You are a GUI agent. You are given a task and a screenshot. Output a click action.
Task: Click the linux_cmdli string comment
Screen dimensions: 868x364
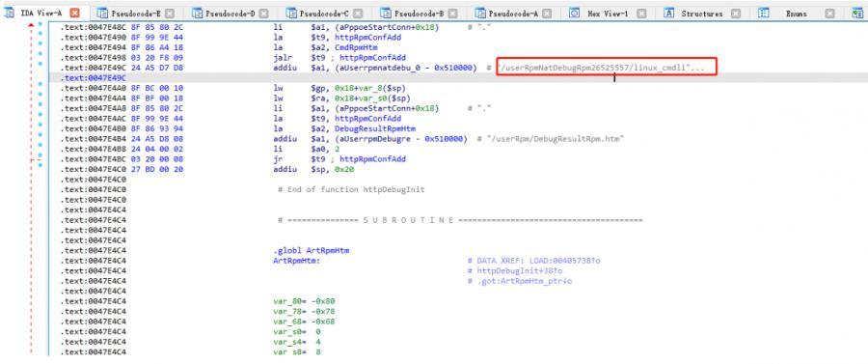[x=602, y=68]
